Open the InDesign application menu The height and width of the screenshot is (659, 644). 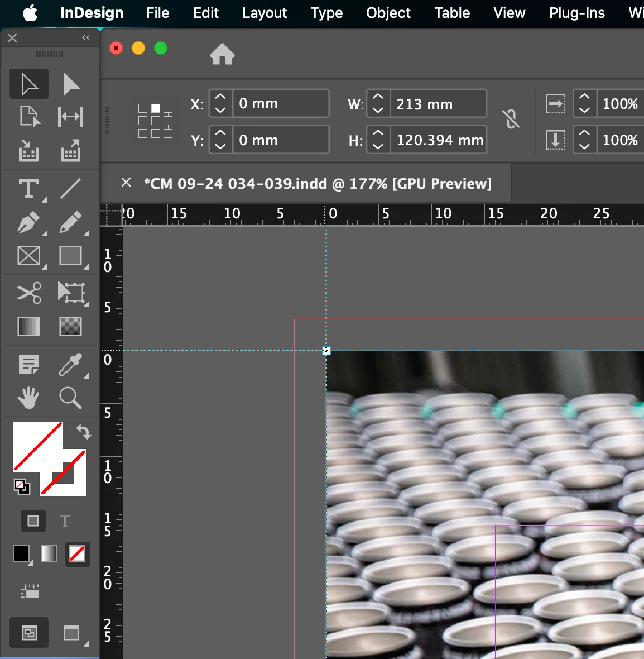tap(92, 13)
